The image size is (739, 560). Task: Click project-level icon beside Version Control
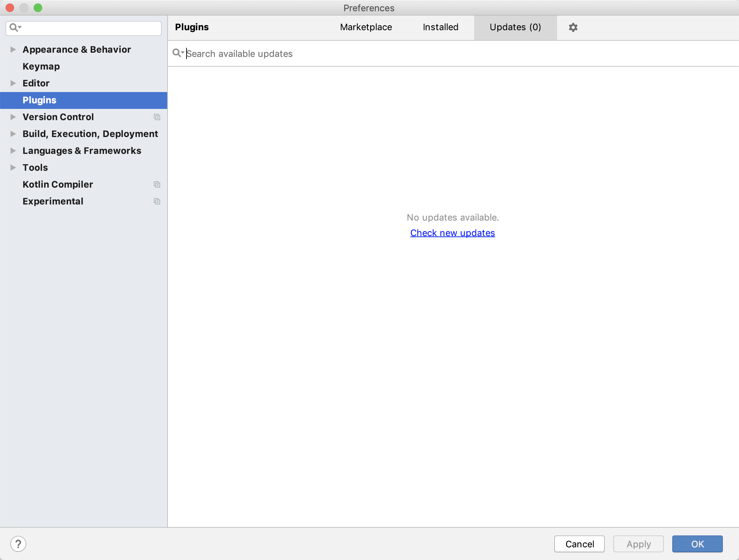[157, 117]
